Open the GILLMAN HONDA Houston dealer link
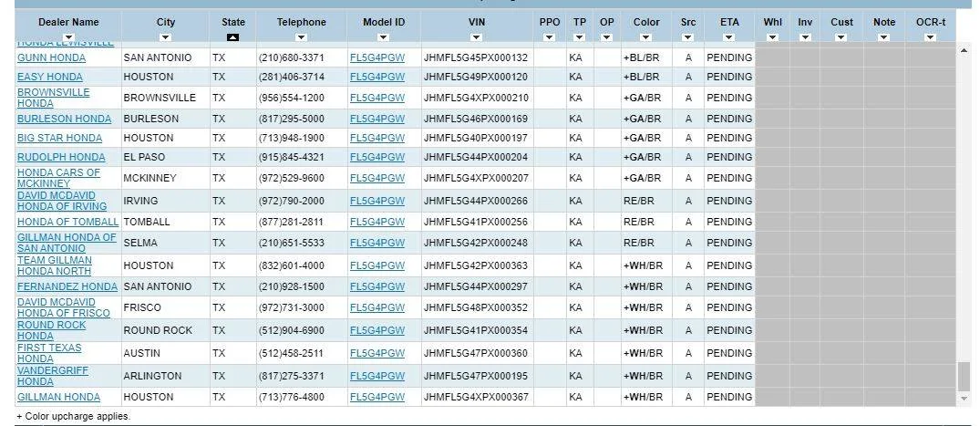Image resolution: width=980 pixels, height=426 pixels. (58, 397)
